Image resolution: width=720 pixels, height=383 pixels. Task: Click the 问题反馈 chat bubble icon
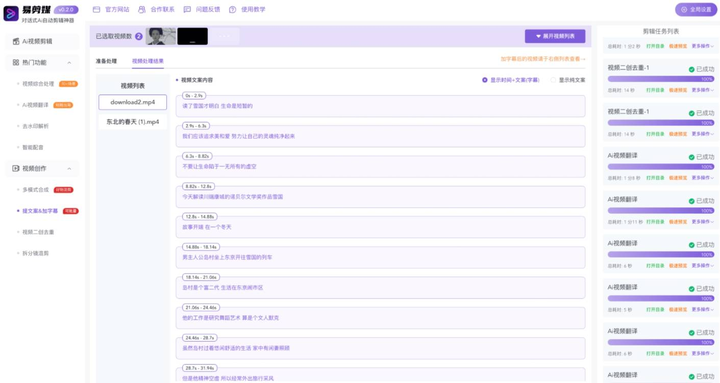pyautogui.click(x=187, y=9)
